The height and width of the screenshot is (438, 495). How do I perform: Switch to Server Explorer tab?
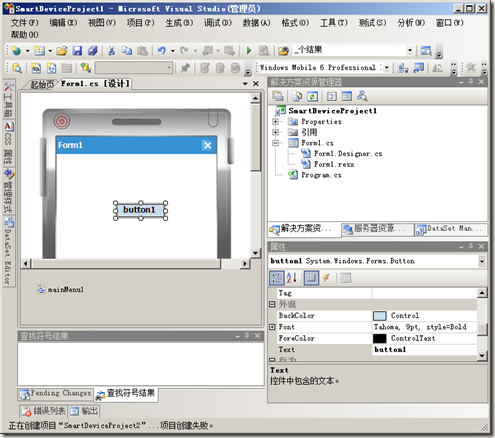[x=377, y=229]
